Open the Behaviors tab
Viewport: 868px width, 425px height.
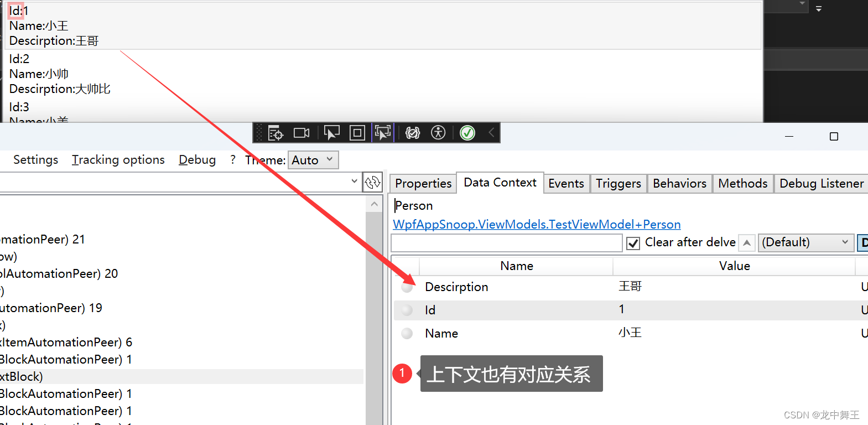[x=679, y=183]
